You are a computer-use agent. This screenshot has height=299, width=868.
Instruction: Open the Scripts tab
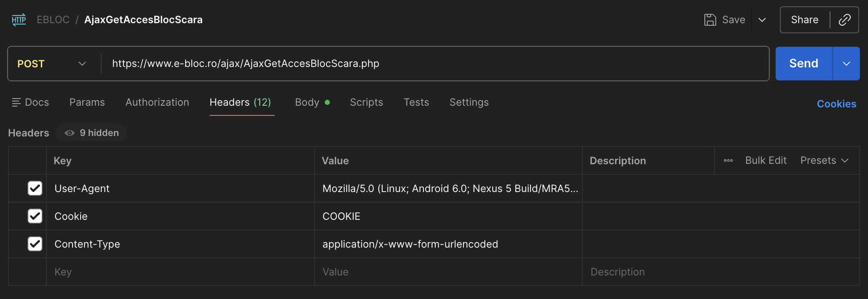point(366,102)
